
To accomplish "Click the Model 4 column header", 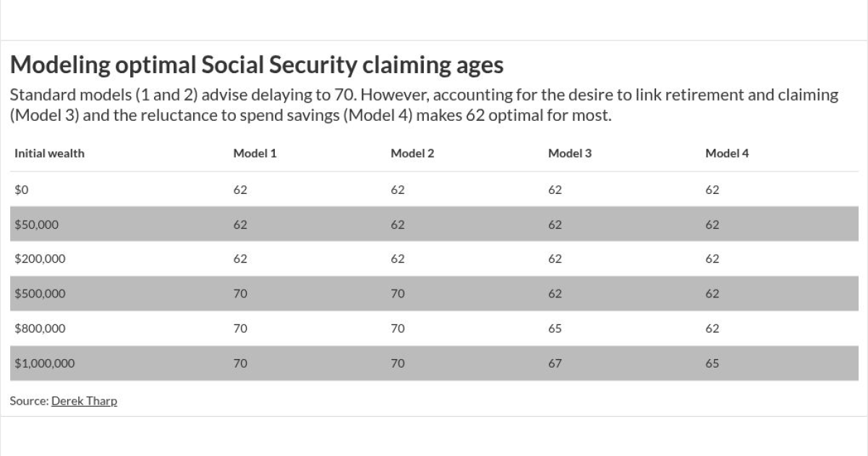I will pos(727,153).
